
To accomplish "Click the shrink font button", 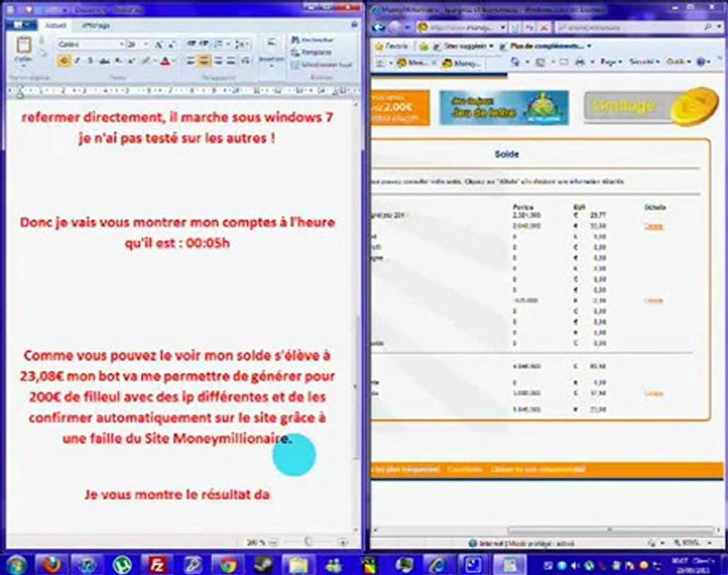I will coord(172,45).
